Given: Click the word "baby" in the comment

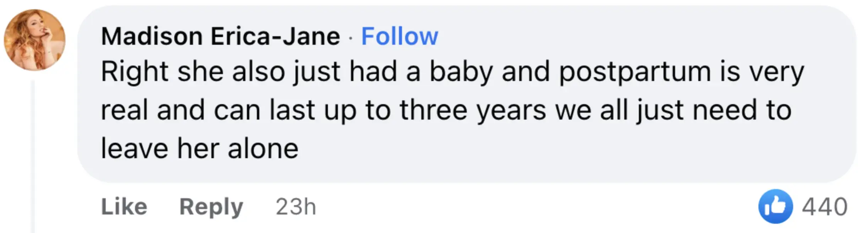Looking at the screenshot, I should (x=461, y=72).
